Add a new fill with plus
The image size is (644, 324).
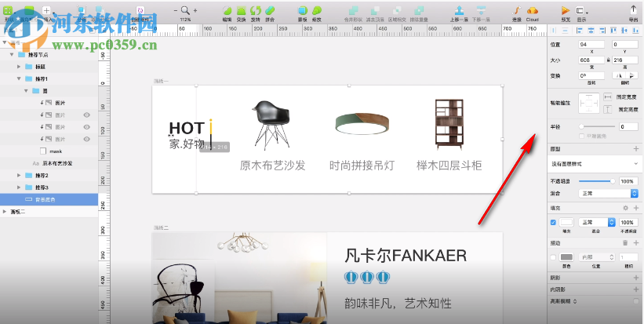click(x=636, y=208)
